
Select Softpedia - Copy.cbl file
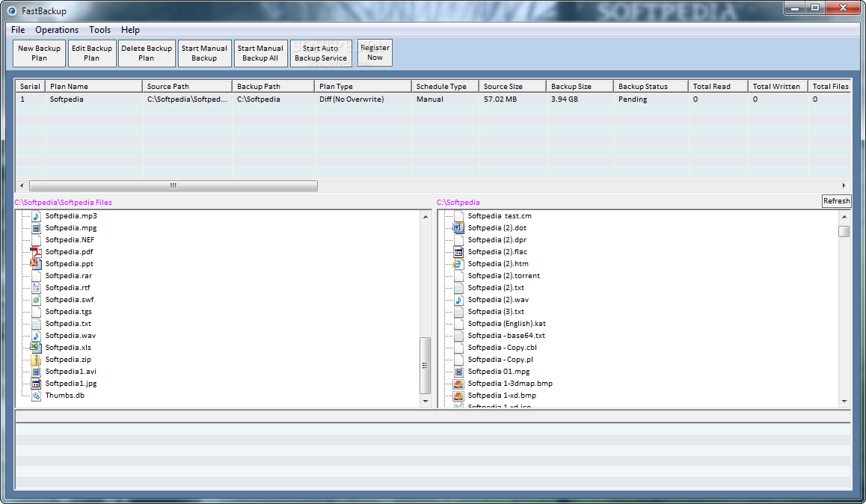502,348
